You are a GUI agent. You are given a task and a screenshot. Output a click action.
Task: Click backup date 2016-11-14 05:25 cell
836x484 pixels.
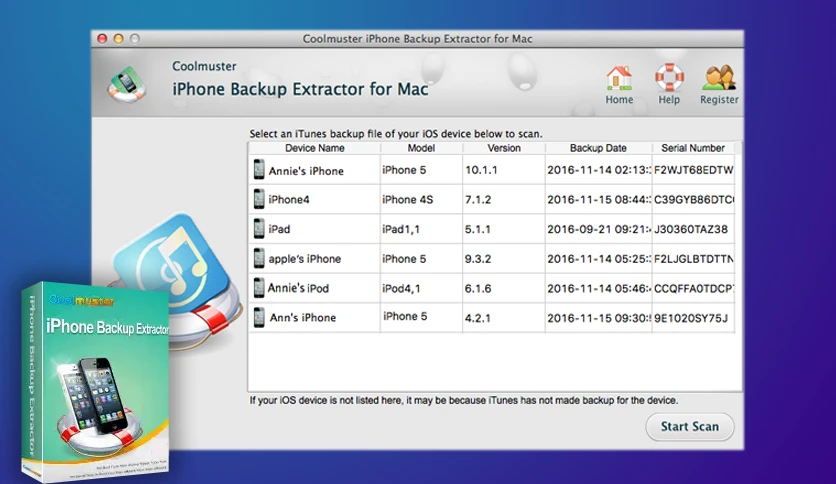pos(598,259)
